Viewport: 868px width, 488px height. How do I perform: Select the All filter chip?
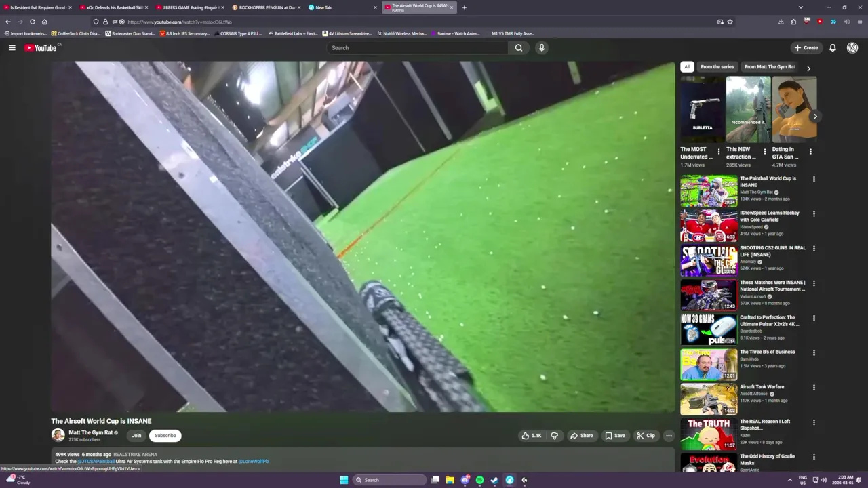tap(687, 67)
